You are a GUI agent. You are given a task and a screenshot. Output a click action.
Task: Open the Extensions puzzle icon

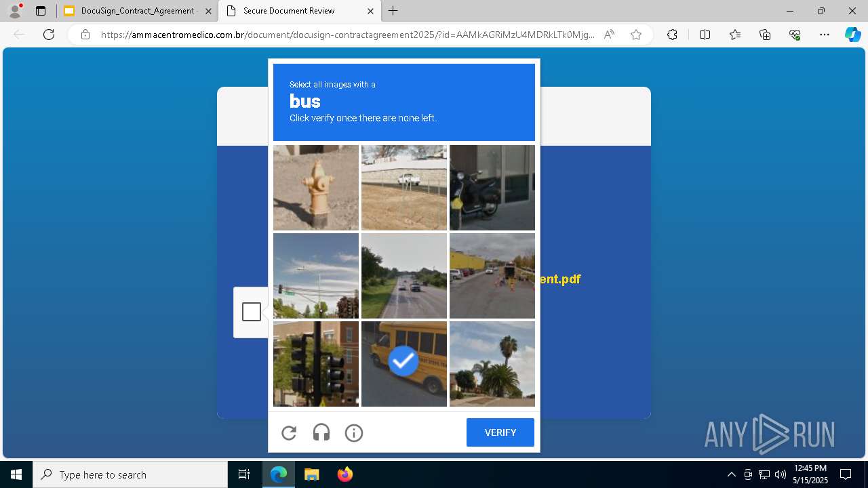tap(672, 35)
